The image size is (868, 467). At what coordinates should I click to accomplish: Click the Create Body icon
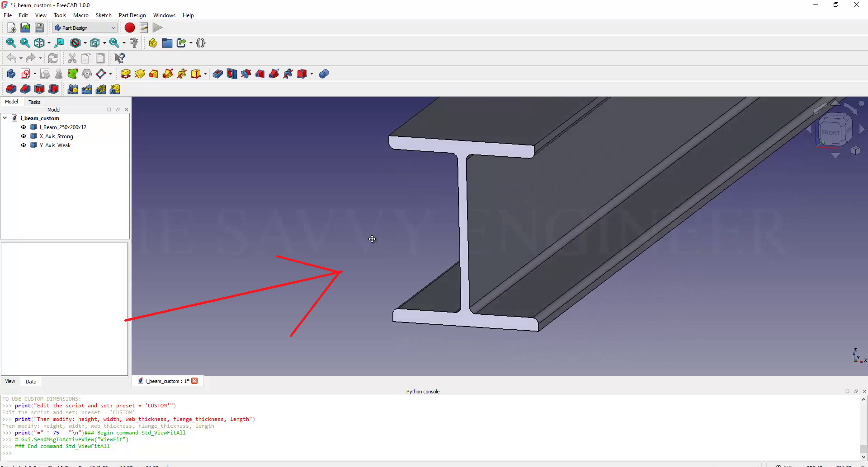(11, 74)
